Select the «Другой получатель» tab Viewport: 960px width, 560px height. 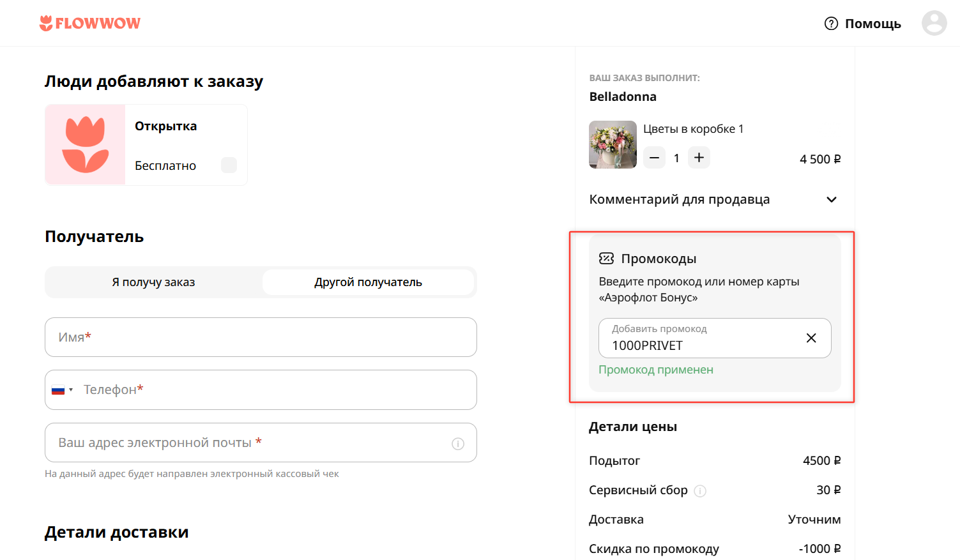[x=369, y=282]
